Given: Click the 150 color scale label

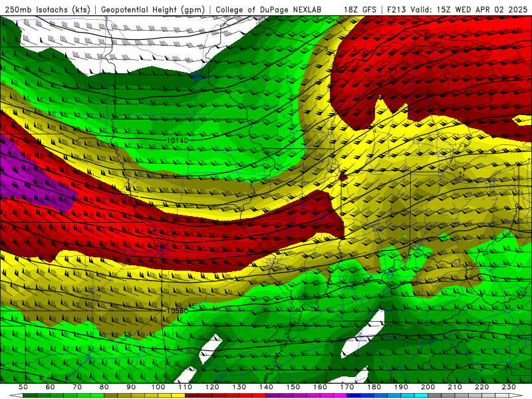Looking at the screenshot, I should [293, 387].
